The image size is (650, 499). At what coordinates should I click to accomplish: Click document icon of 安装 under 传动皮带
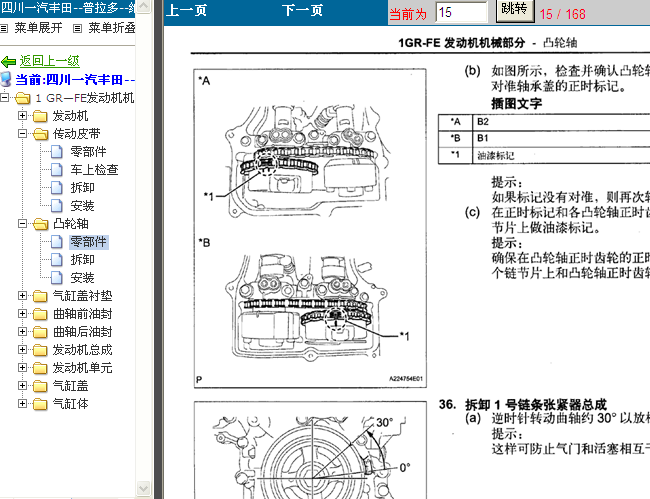click(57, 206)
